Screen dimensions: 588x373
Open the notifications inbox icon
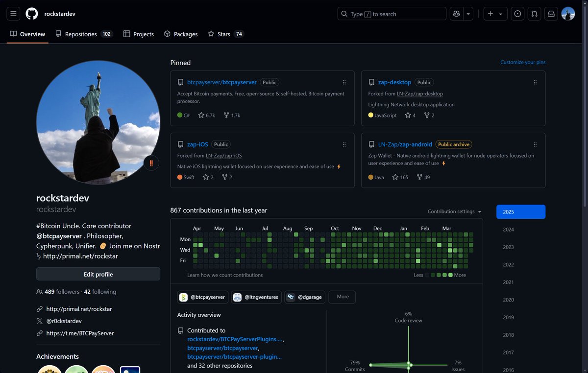click(x=551, y=14)
